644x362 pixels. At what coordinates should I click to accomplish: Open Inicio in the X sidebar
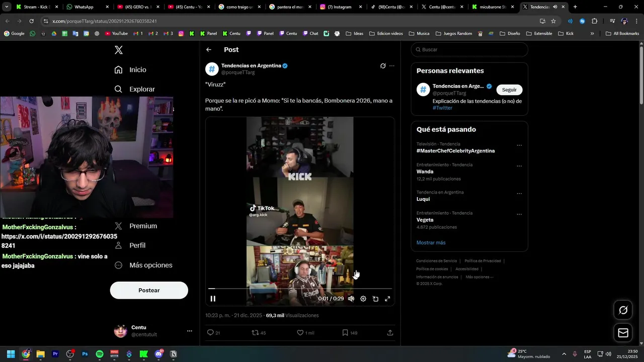point(130,70)
